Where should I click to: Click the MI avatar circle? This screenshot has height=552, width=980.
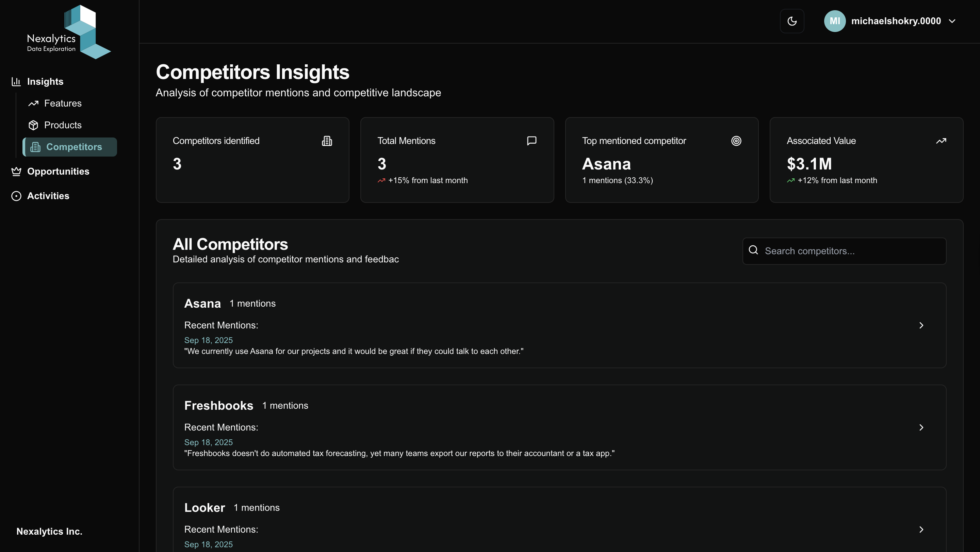(x=835, y=21)
